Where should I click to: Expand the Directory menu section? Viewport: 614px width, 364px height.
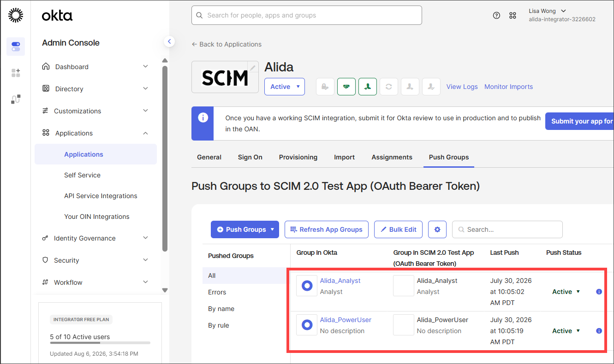pos(95,89)
